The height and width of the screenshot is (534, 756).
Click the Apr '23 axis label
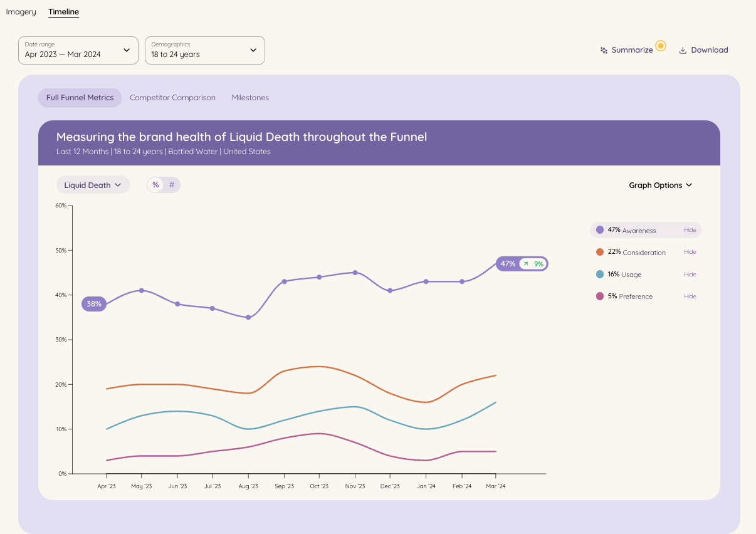tap(107, 486)
